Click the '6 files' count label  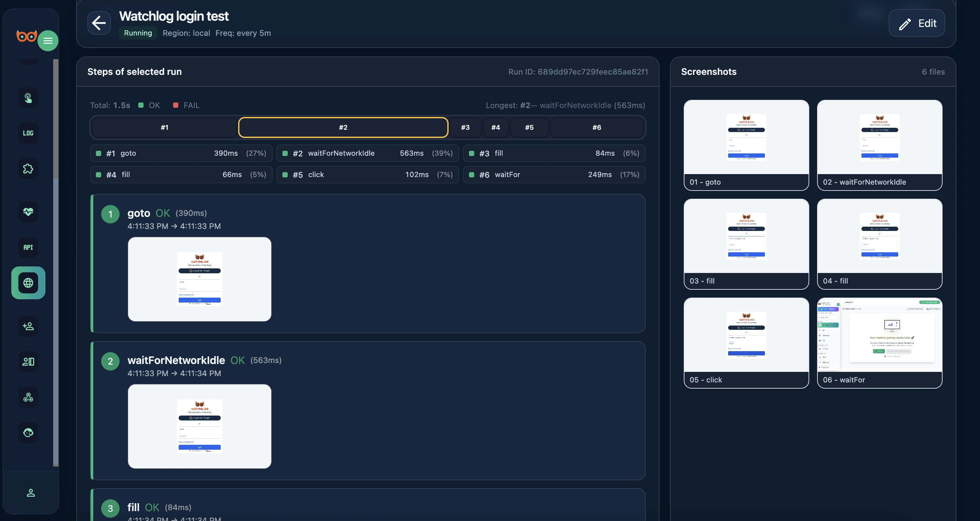[933, 72]
